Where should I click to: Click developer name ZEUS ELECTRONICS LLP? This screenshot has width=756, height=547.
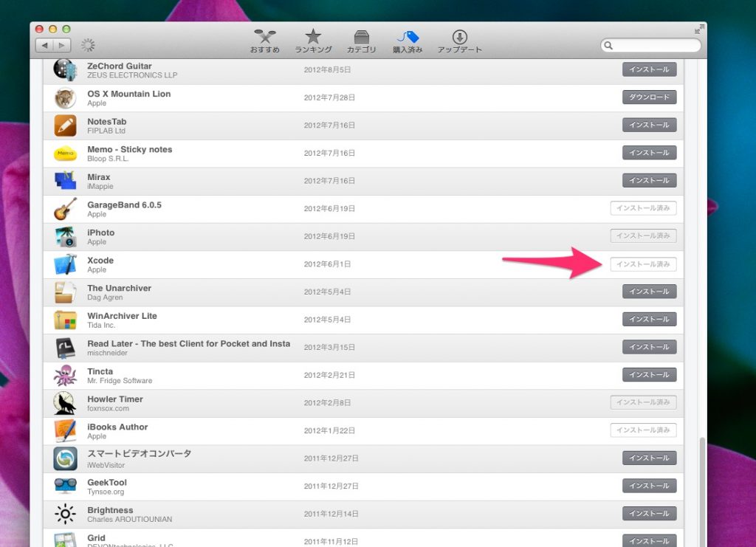(132, 75)
